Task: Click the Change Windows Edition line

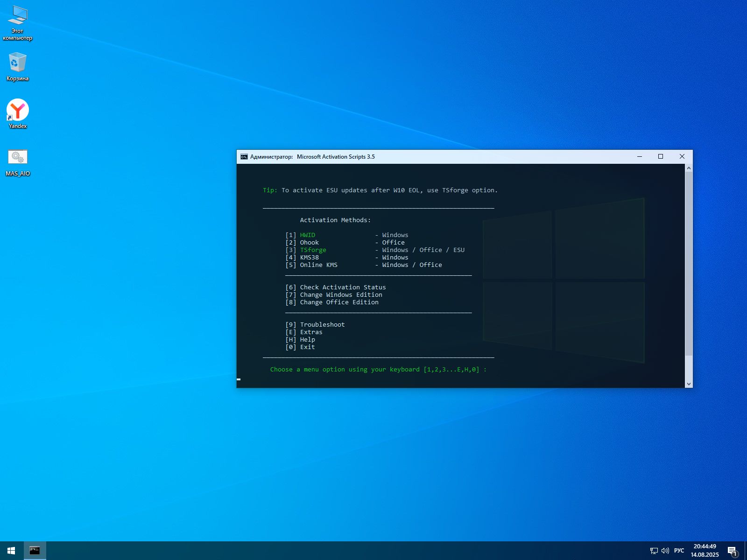Action: [x=333, y=295]
